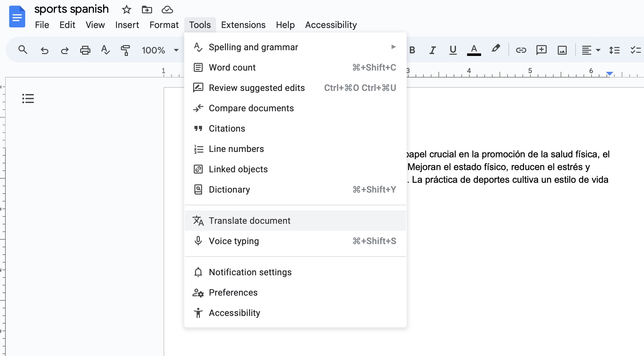644x356 pixels.
Task: Open the Extensions menu
Action: 243,25
